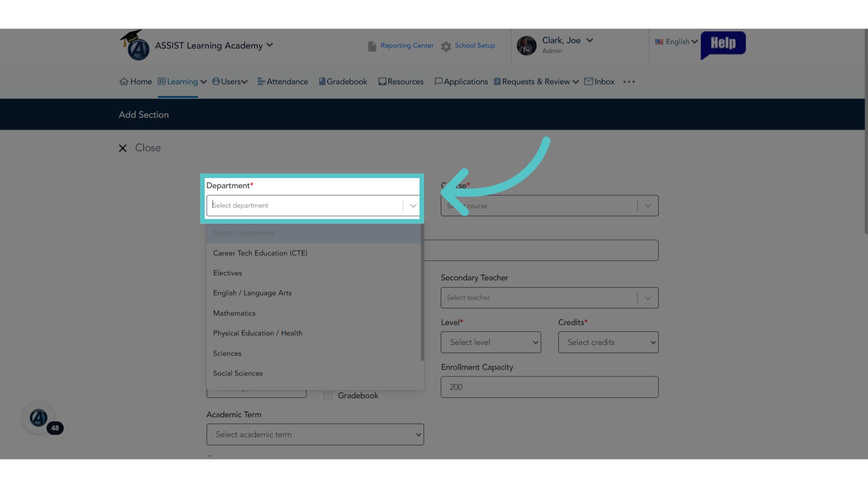868x488 pixels.
Task: Click the Applications chat icon
Action: tap(439, 81)
